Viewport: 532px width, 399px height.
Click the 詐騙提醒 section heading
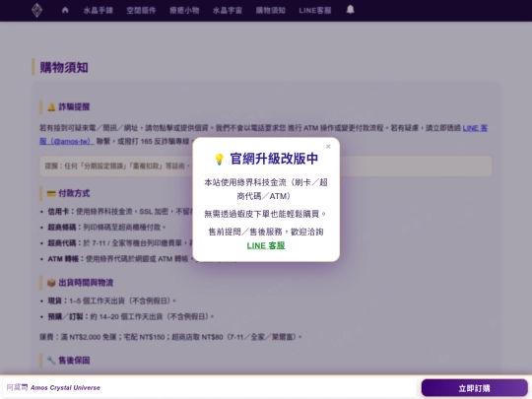[74, 106]
